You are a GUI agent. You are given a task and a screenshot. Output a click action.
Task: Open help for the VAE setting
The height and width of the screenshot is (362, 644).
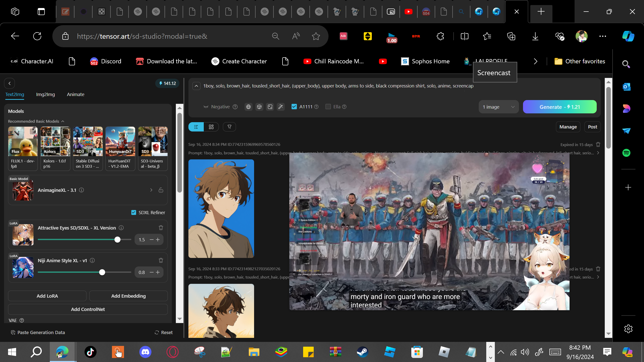pos(22,321)
